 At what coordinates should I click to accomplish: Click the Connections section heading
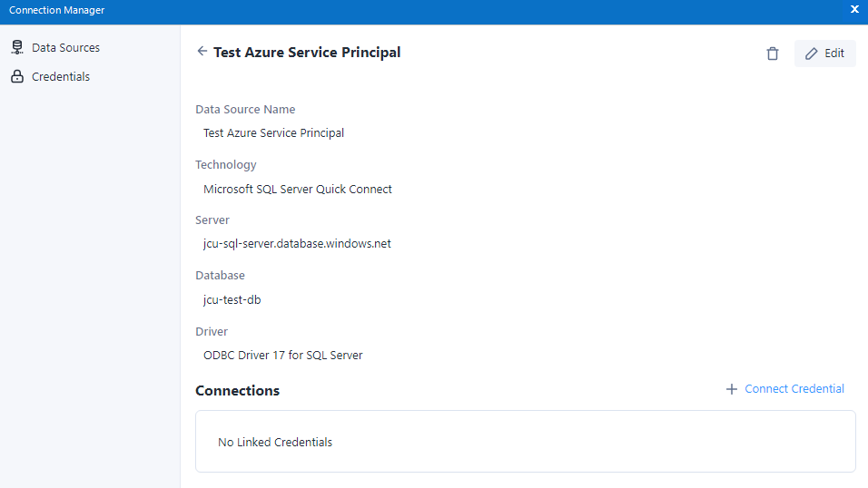click(238, 391)
